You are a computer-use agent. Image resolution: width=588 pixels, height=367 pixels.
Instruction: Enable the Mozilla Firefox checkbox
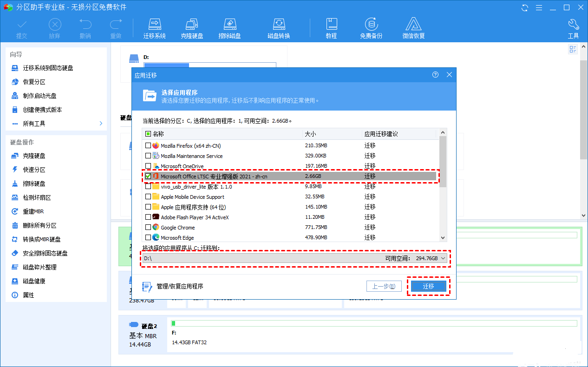tap(148, 145)
